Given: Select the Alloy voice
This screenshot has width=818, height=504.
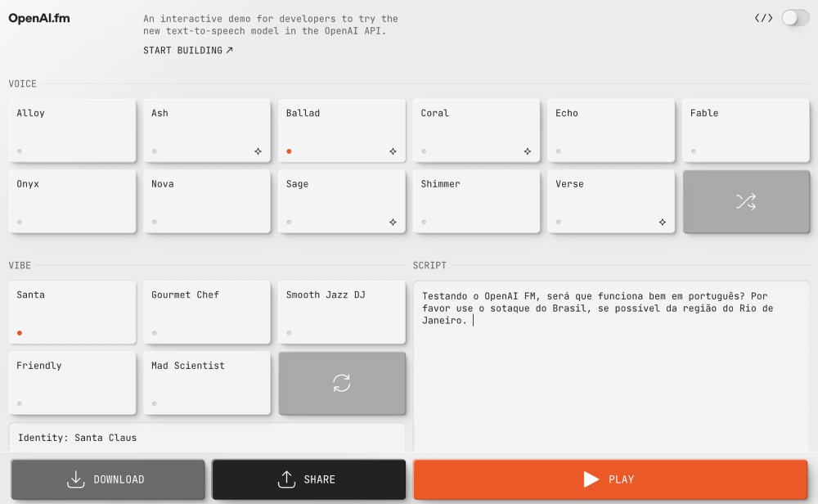Looking at the screenshot, I should [72, 130].
